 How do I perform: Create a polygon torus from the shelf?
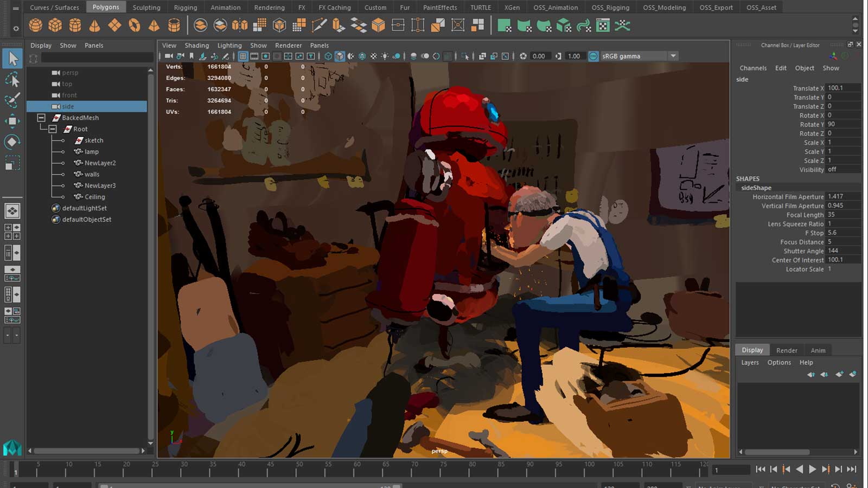[x=134, y=25]
